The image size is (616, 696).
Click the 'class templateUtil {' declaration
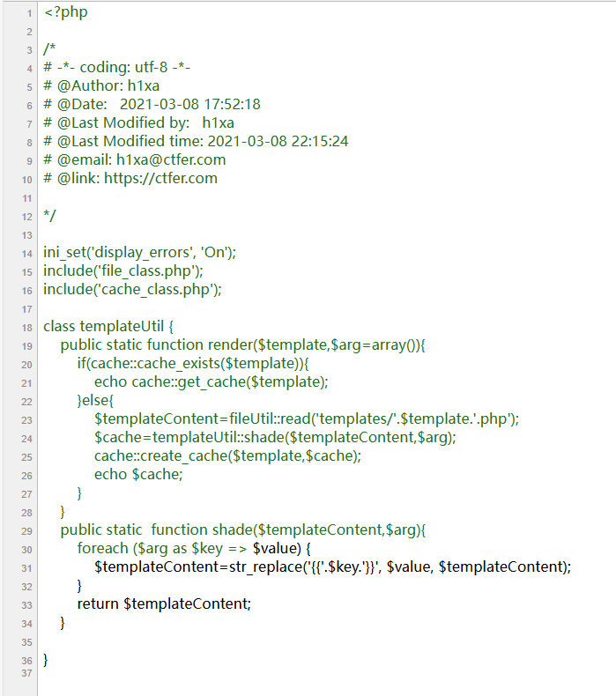coord(108,327)
